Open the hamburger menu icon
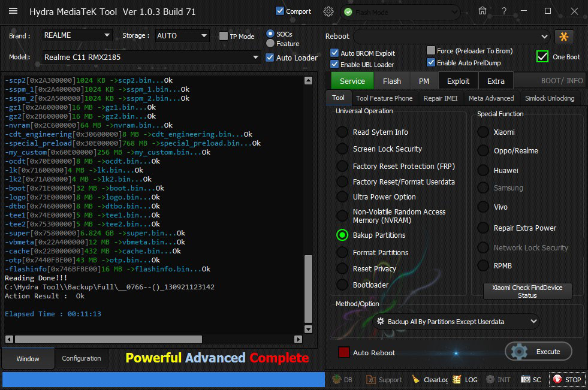This screenshot has width=588, height=390. 13,11
